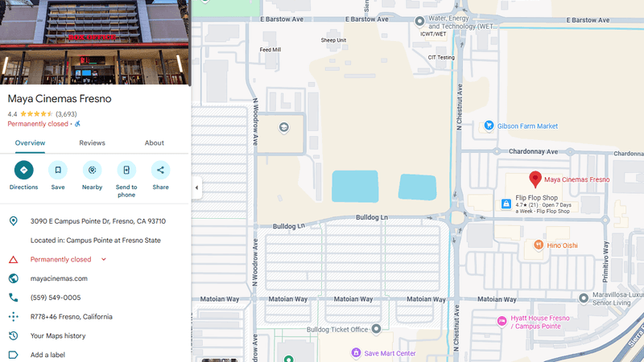Image resolution: width=644 pixels, height=362 pixels.
Task: Click the Gibson Farm Market label
Action: (x=527, y=126)
